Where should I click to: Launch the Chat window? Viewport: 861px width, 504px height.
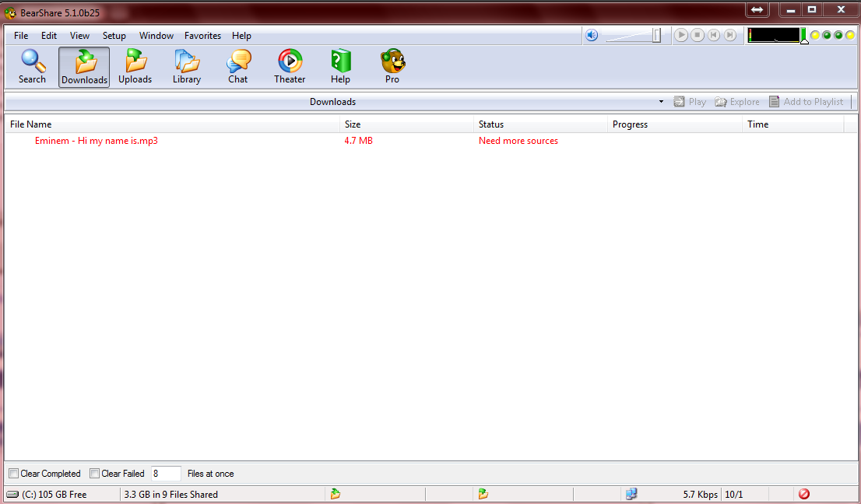(238, 66)
